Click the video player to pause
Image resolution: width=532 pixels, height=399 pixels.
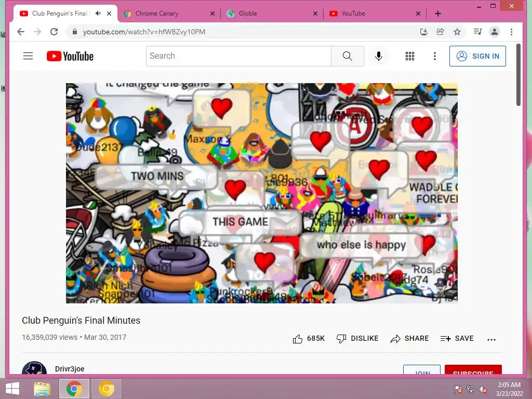coord(262,193)
